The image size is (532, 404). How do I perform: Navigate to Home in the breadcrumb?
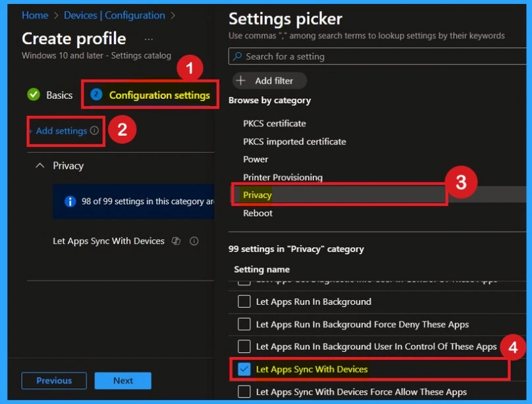pyautogui.click(x=35, y=15)
